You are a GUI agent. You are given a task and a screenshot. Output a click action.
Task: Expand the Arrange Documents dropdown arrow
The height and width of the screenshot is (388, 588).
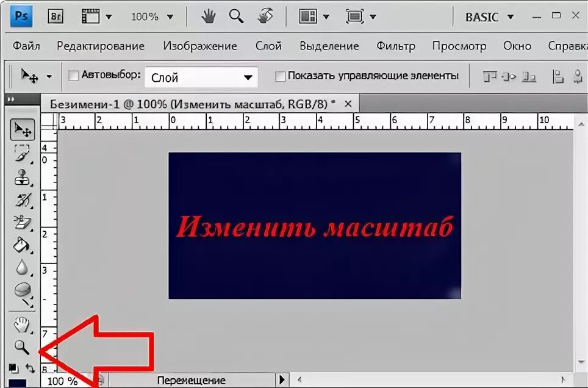point(326,17)
